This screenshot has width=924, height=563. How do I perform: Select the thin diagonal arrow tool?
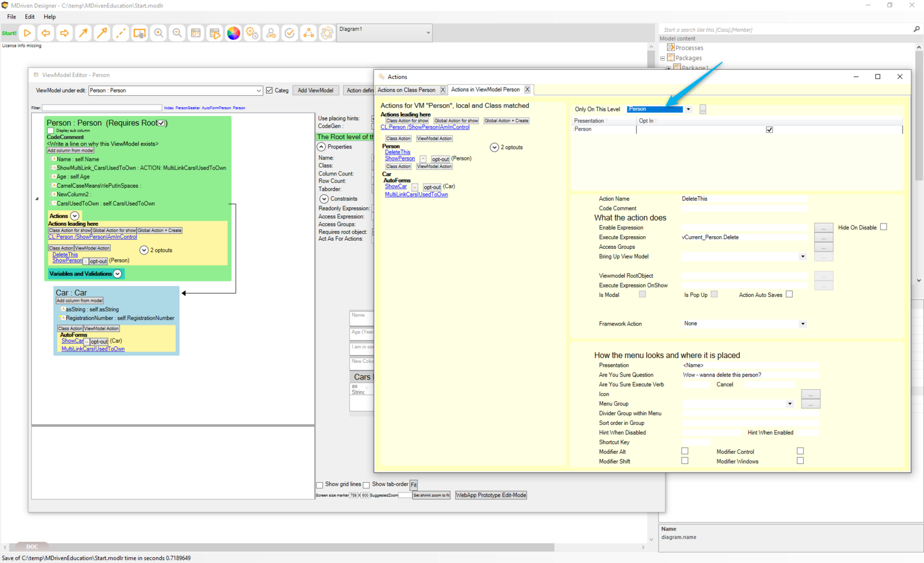[83, 33]
